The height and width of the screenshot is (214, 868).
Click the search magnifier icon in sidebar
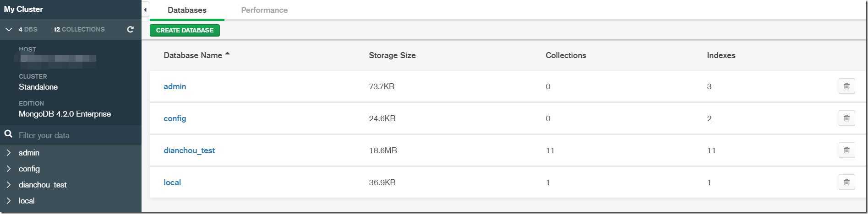pyautogui.click(x=8, y=134)
